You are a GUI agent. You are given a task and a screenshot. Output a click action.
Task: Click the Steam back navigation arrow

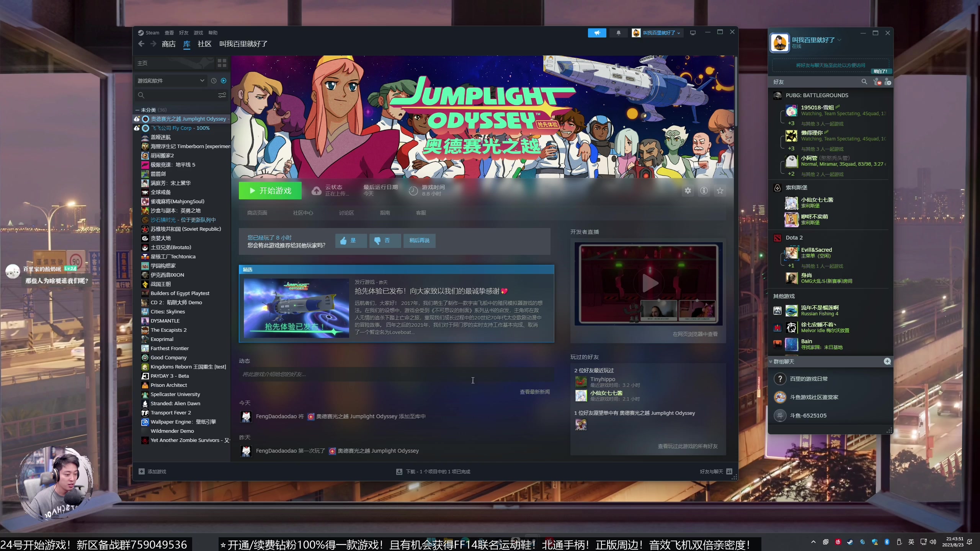(141, 44)
